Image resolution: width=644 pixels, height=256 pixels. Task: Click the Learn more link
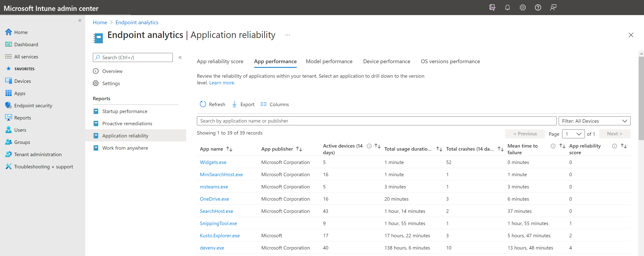pyautogui.click(x=222, y=83)
